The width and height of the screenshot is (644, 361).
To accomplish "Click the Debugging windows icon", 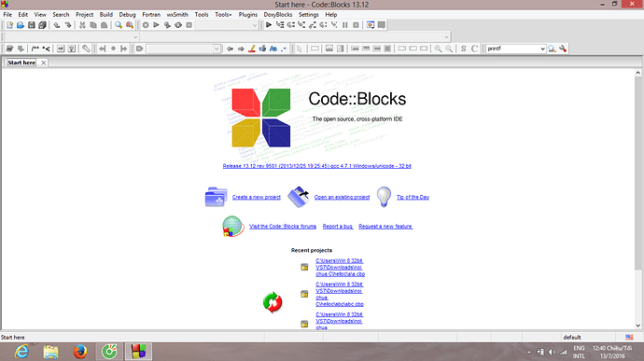I will click(371, 25).
